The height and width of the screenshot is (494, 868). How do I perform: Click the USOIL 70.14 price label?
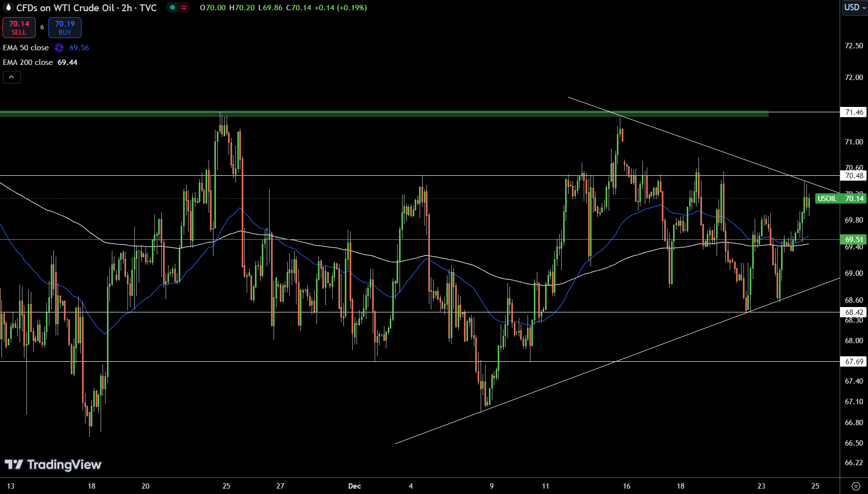(841, 198)
